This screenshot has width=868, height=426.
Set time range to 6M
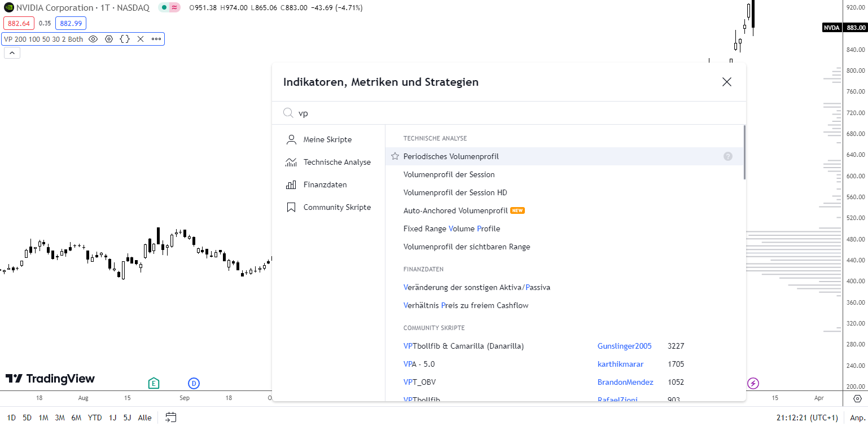tap(76, 418)
